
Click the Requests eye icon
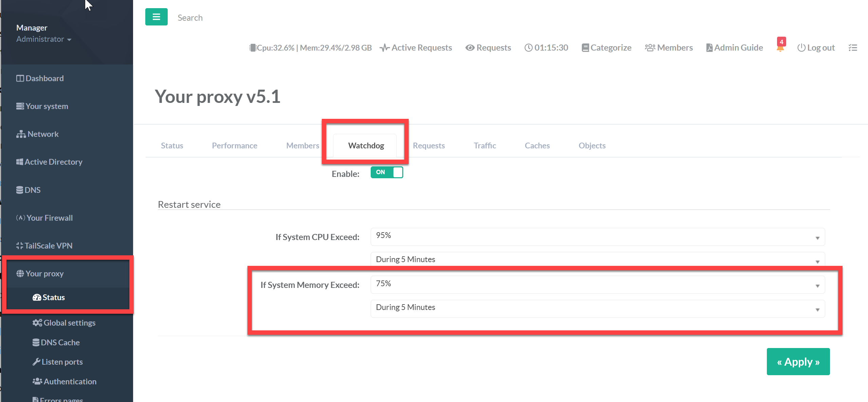[470, 48]
